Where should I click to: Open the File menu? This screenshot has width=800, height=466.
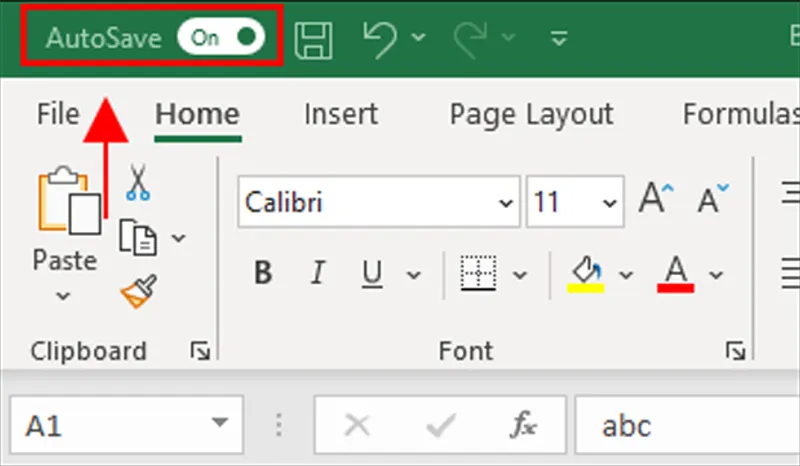(57, 114)
